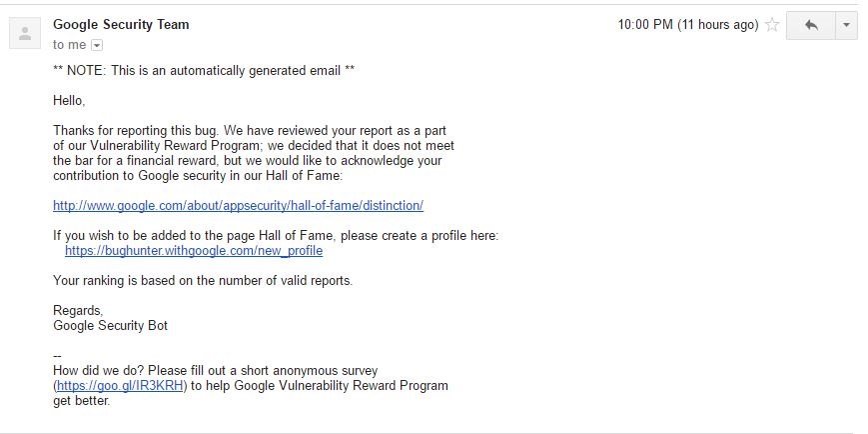Click the sender's profile avatar
This screenshot has height=434, width=868.
pos(25,35)
